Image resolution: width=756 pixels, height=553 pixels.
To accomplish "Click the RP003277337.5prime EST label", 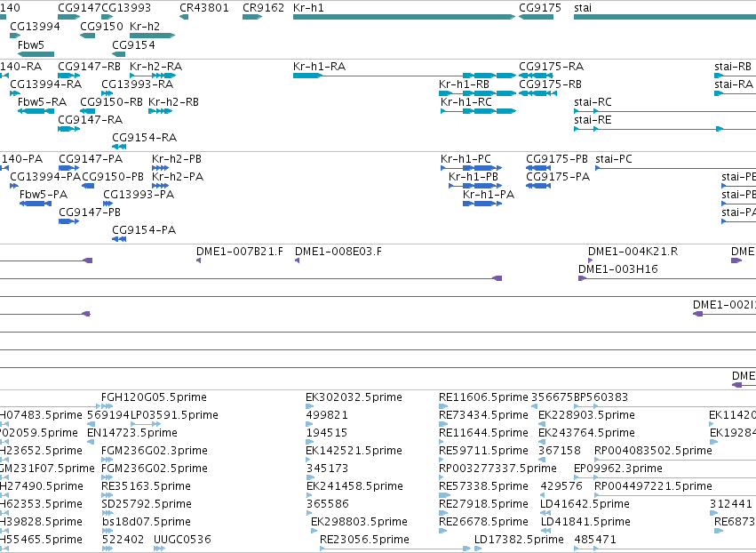I will pyautogui.click(x=497, y=469).
